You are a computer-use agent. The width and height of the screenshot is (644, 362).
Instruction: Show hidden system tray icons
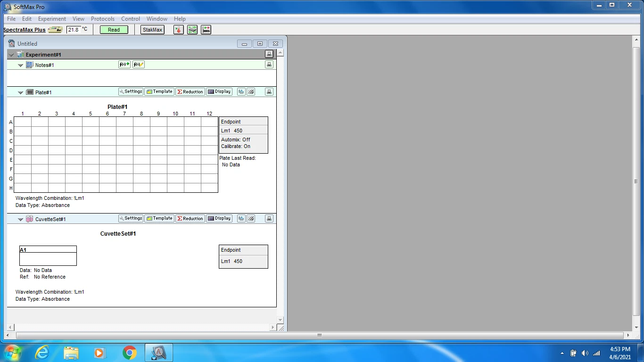(562, 353)
